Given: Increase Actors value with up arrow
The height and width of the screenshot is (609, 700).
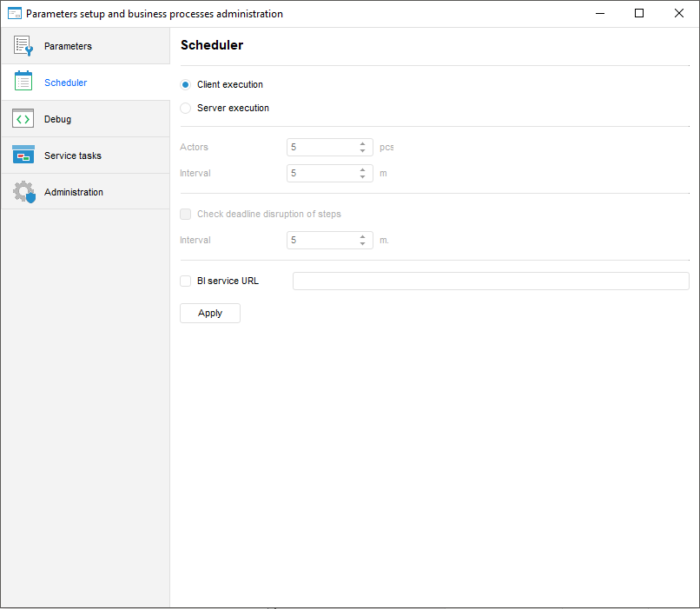Looking at the screenshot, I should point(362,143).
